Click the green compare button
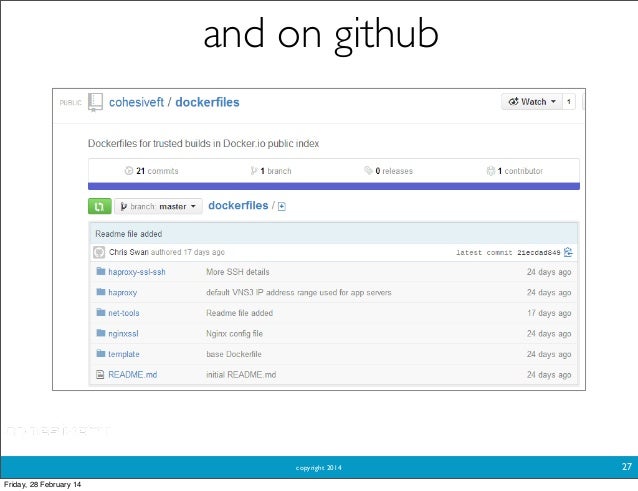 coord(100,206)
